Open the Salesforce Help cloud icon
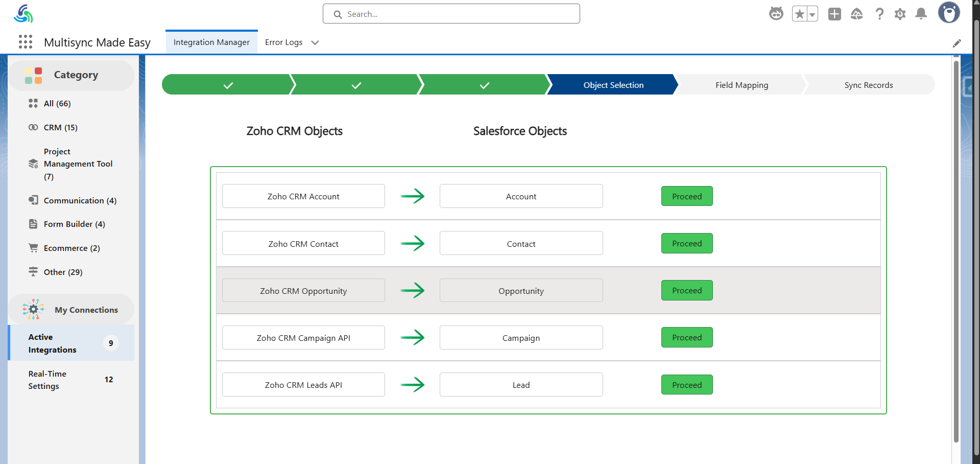980x464 pixels. click(x=856, y=14)
